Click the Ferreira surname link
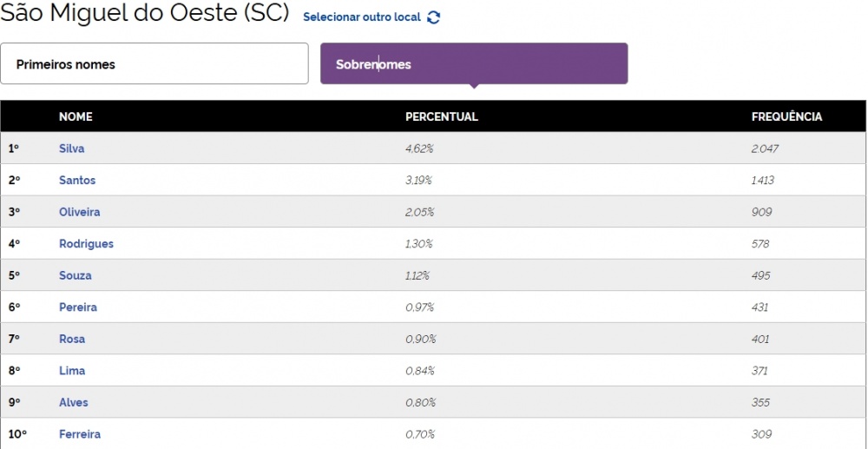Screen dimensions: 868x449 pos(80,434)
